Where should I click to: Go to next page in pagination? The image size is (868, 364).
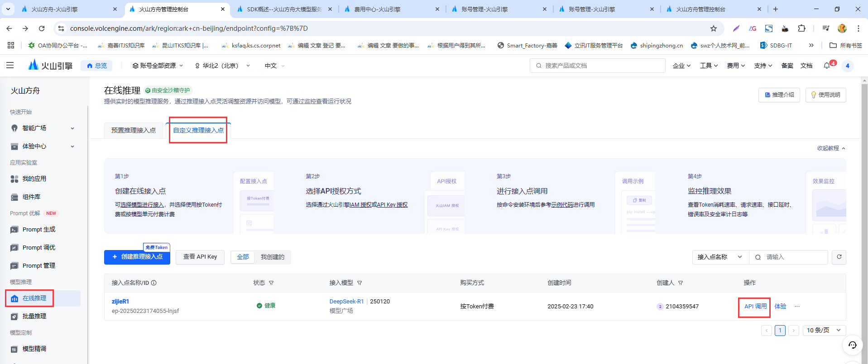click(x=793, y=331)
